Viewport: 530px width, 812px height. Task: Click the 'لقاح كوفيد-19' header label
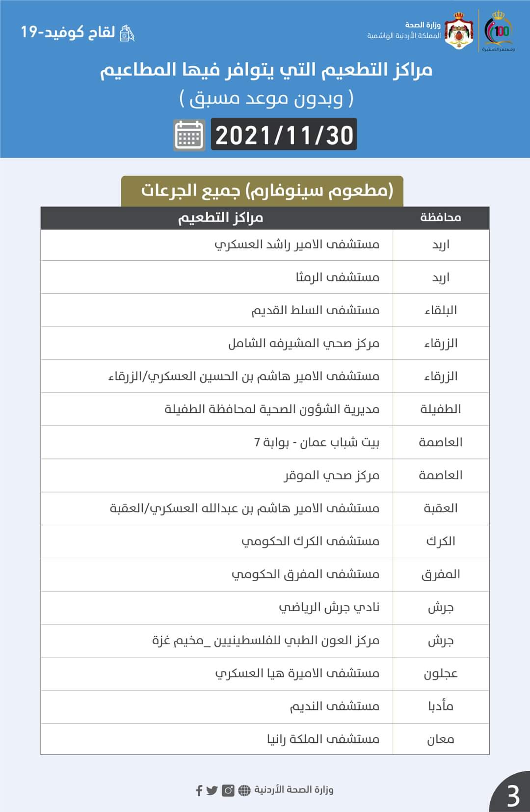68,32
